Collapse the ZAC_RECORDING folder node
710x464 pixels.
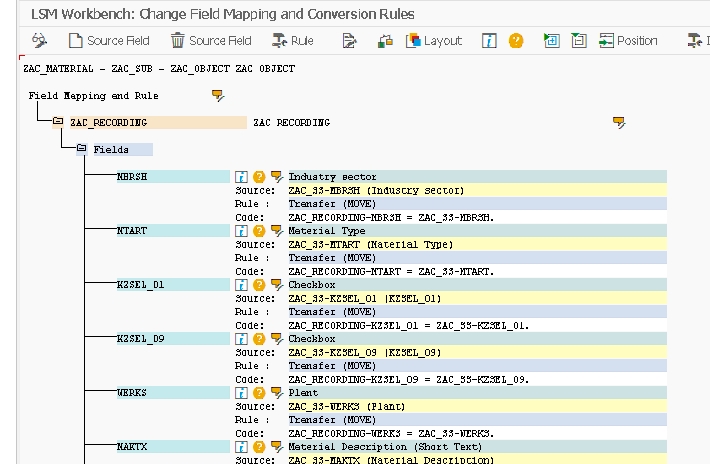pos(58,121)
